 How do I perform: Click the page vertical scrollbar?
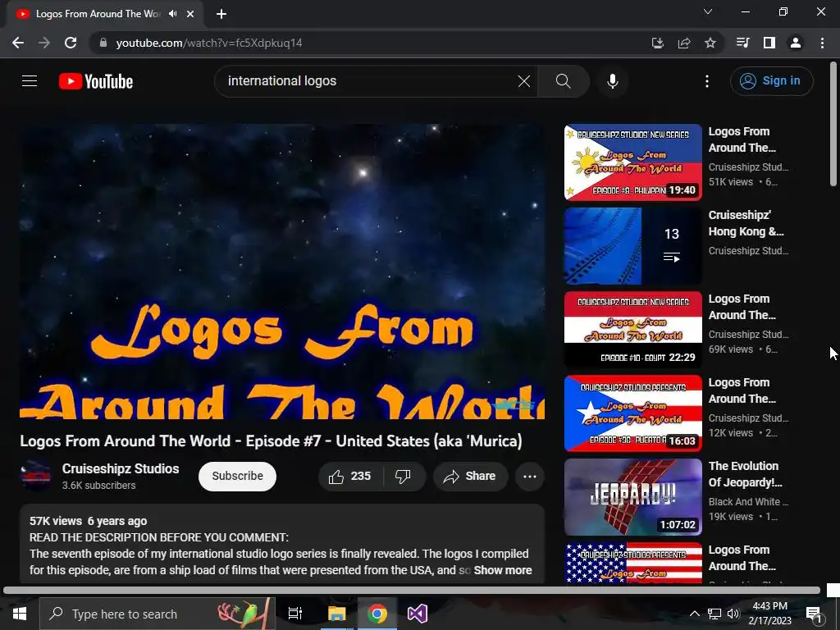[x=833, y=125]
